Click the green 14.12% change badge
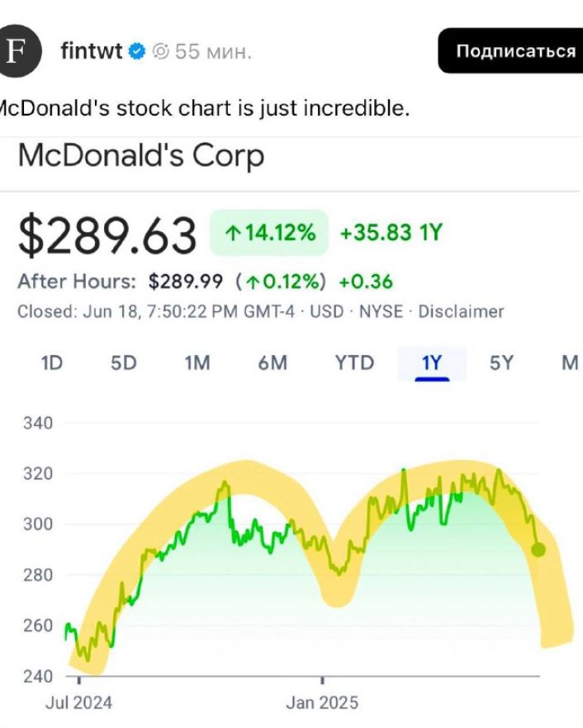583x728 pixels. point(269,232)
